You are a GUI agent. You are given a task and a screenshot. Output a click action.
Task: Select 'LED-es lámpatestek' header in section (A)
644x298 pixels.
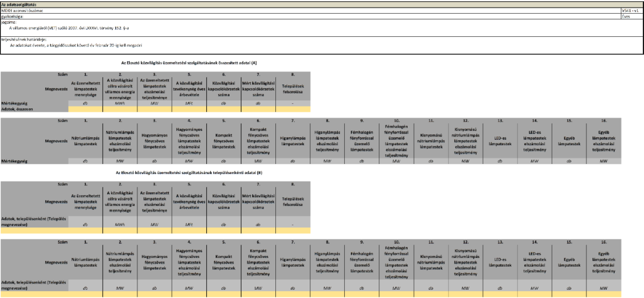tap(500, 141)
